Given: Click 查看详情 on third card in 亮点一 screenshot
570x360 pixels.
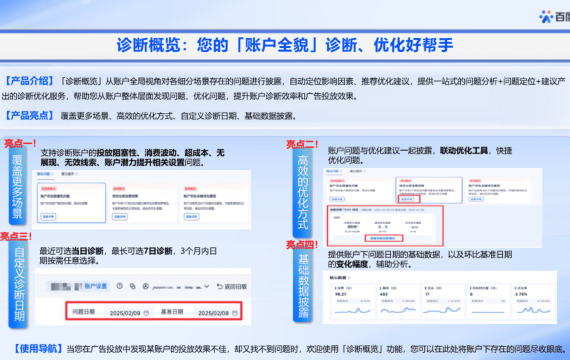Looking at the screenshot, I should coord(191,217).
